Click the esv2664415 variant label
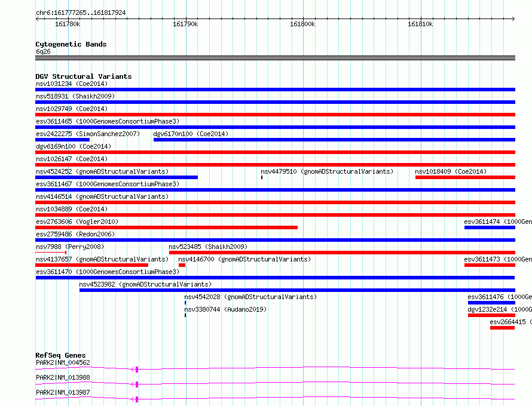The image size is (532, 406). (510, 322)
